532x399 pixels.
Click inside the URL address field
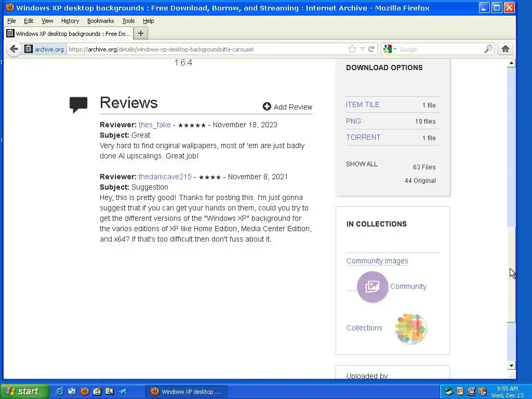point(207,49)
